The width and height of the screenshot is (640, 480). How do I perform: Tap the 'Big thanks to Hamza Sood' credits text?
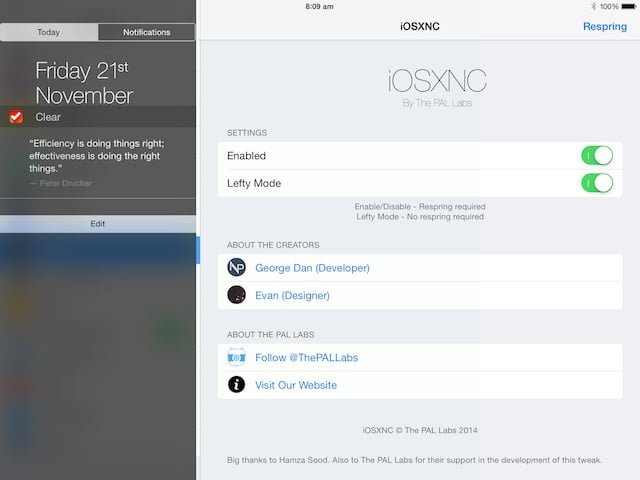(x=414, y=460)
